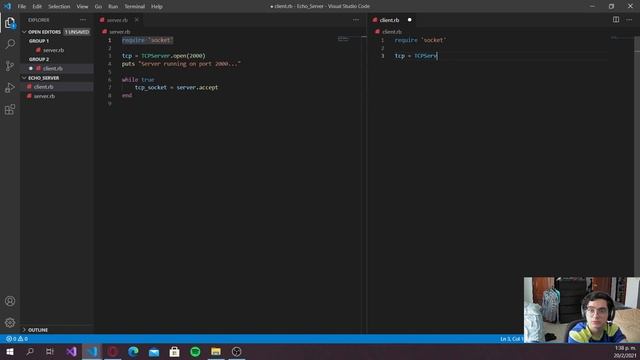The height and width of the screenshot is (360, 640).
Task: Open the Extensions view
Action: pos(10,109)
